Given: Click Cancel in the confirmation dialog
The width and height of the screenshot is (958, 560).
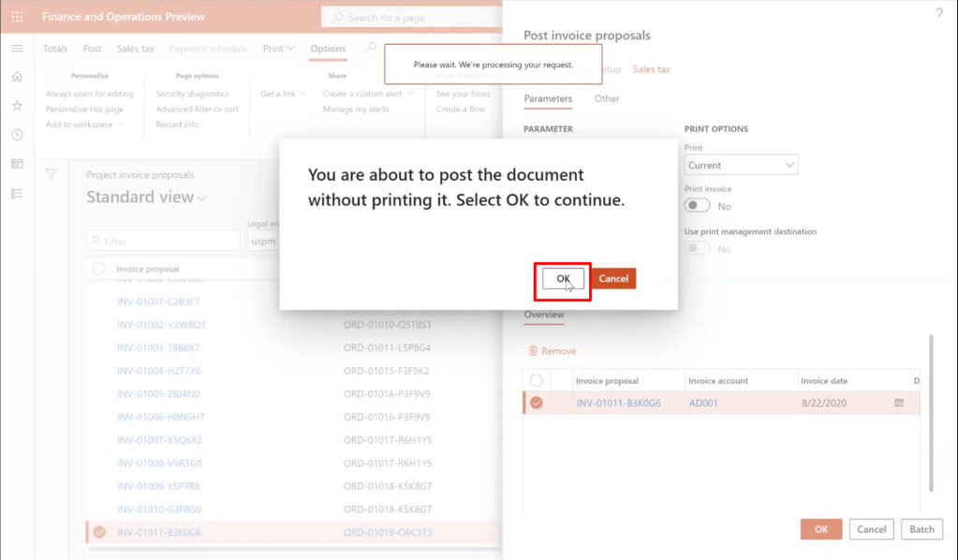Looking at the screenshot, I should (x=613, y=278).
